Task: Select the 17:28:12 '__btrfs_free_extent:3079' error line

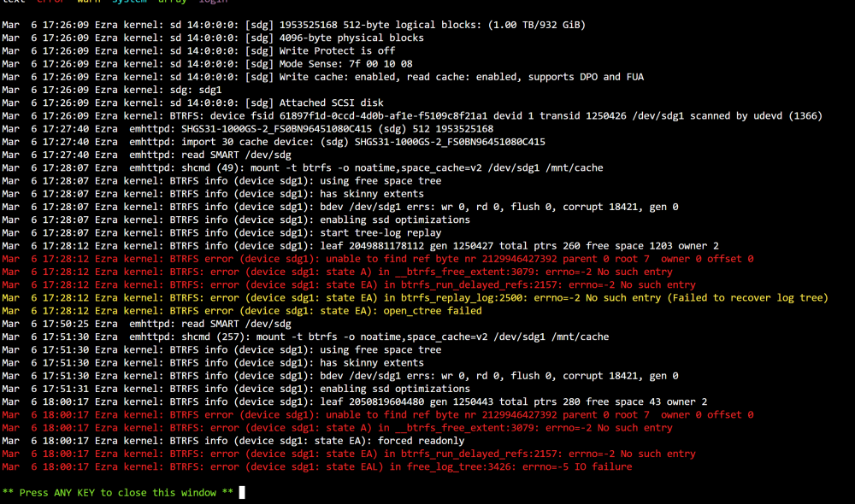Action: (337, 272)
